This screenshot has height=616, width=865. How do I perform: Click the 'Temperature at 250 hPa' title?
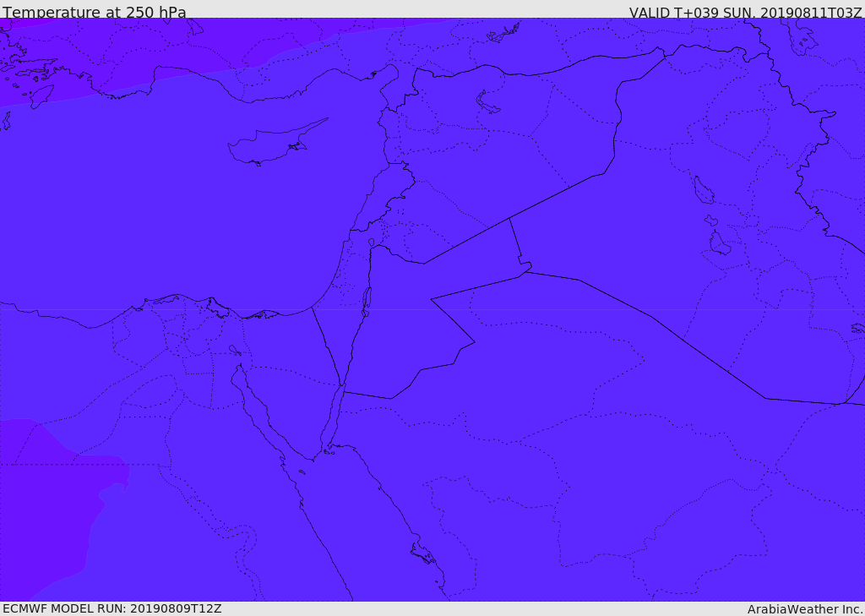(95, 12)
